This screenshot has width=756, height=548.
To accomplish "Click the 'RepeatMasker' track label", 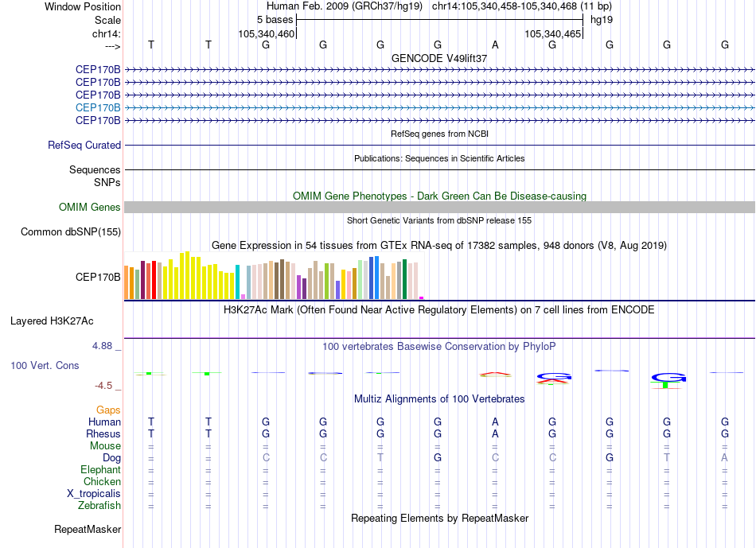I will click(x=88, y=529).
